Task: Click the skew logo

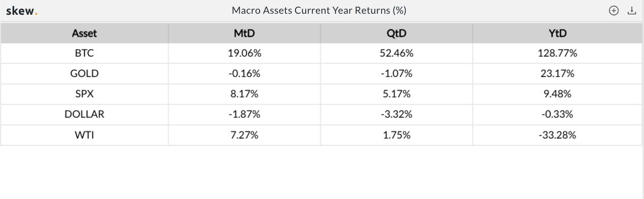Action: point(22,11)
